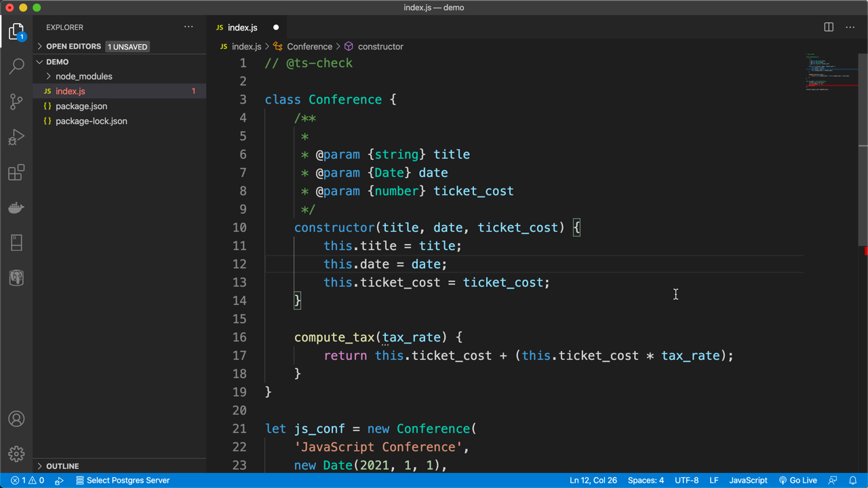The height and width of the screenshot is (488, 868).
Task: Open notifications bell in status bar
Action: [853, 480]
